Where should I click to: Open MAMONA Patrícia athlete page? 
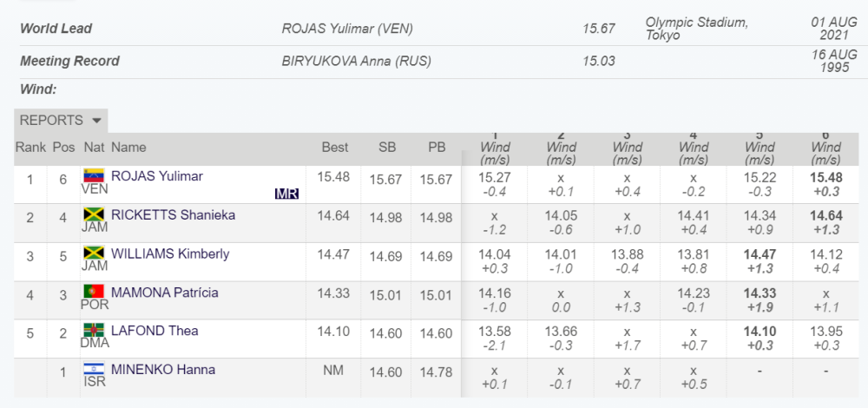(165, 293)
